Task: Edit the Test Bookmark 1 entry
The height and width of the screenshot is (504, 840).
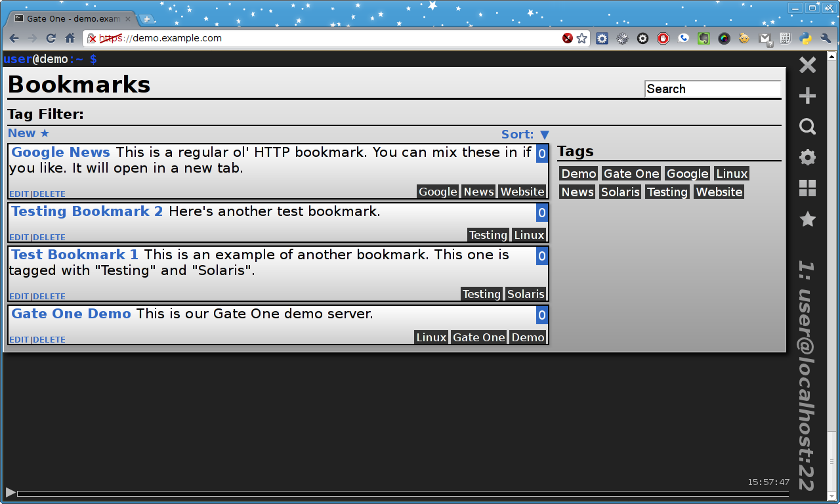Action: coord(19,297)
